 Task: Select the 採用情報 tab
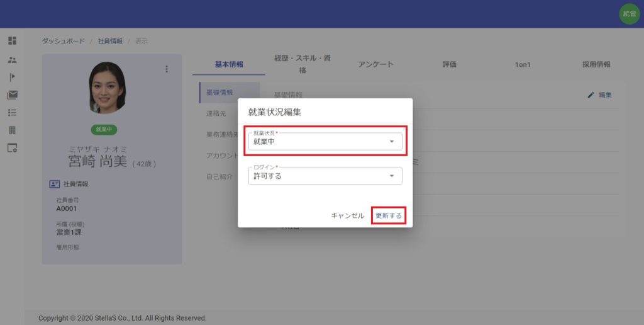[596, 64]
